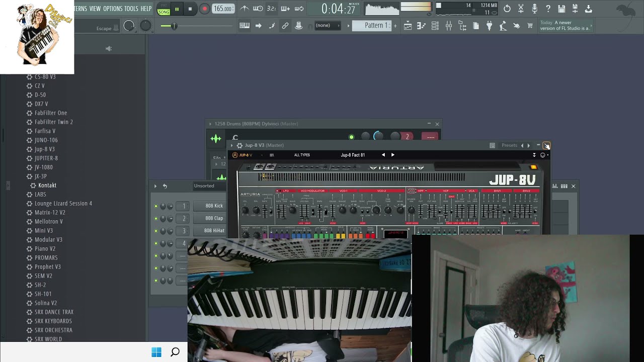Enable wait for input before playing
644x362 pixels.
(x=258, y=9)
